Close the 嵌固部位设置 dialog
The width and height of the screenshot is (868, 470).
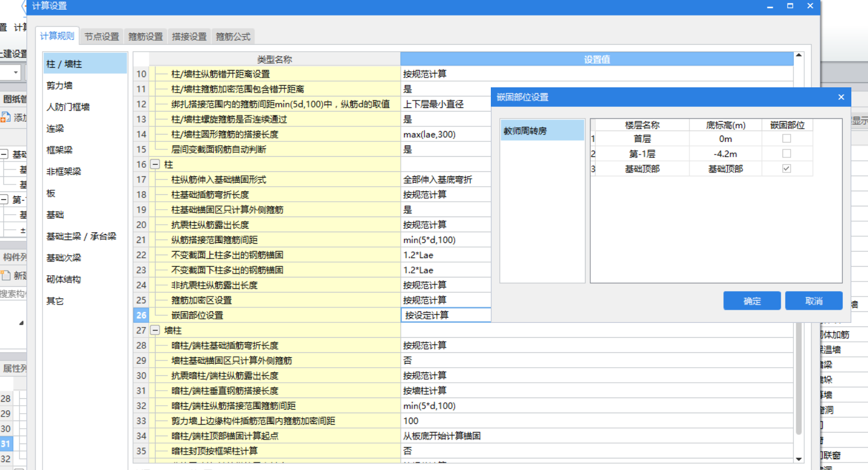[841, 97]
